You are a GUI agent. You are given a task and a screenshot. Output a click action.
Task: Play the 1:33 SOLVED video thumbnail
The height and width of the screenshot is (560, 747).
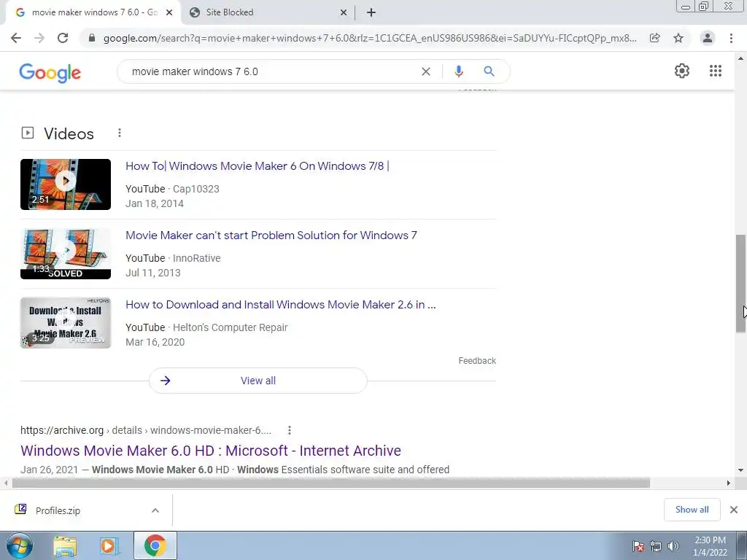[x=66, y=254]
